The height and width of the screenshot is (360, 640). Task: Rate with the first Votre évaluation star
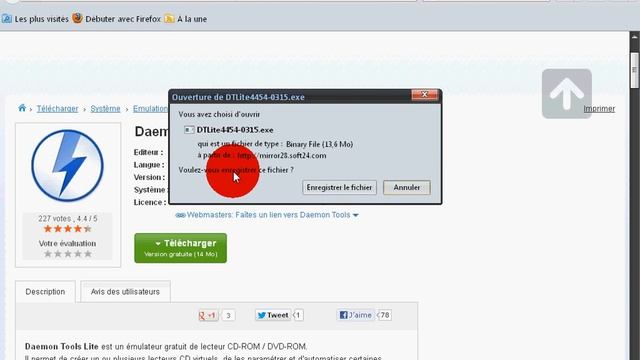tap(48, 254)
